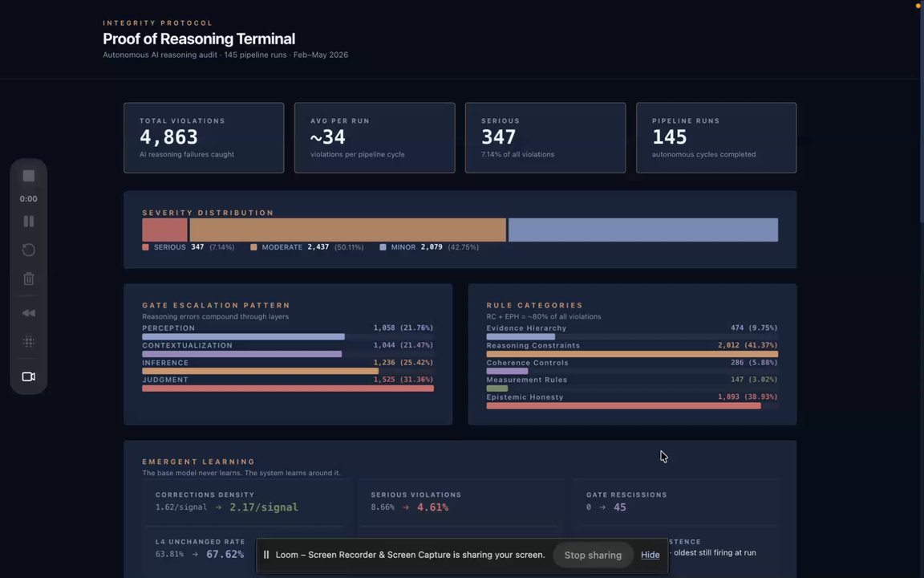Click the Judgment bar in Gate Escalation Pattern

tap(288, 388)
